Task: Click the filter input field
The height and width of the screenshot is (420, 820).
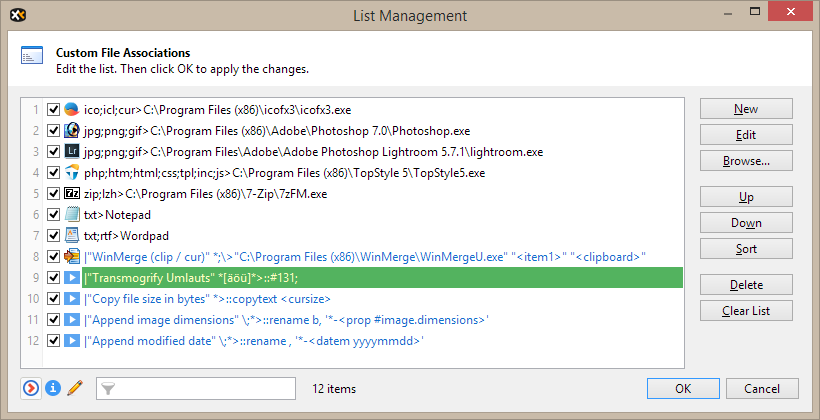Action: [207, 388]
